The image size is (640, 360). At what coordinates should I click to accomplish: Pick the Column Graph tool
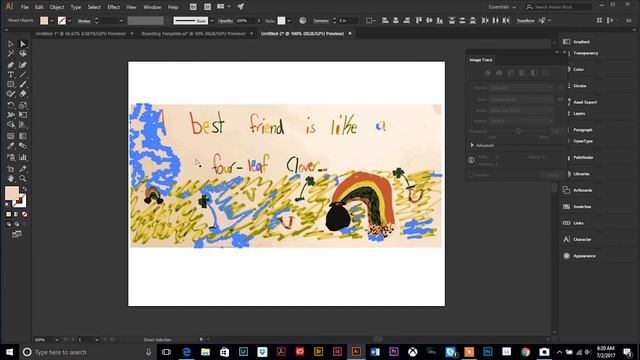pos(23,157)
